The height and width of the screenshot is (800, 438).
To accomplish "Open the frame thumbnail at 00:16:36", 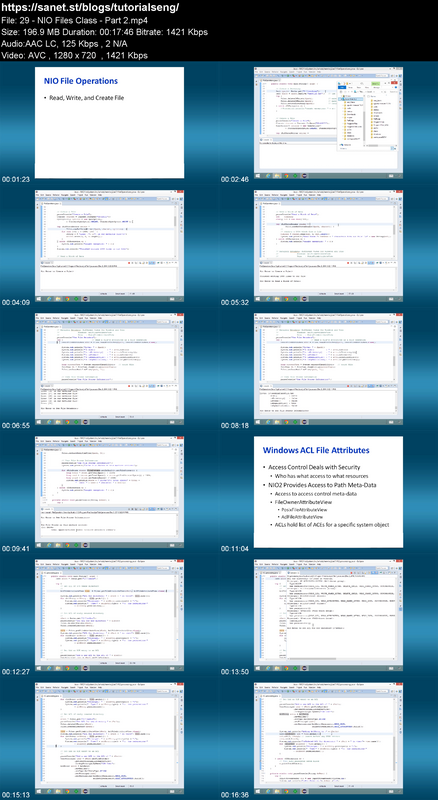I will click(328, 738).
